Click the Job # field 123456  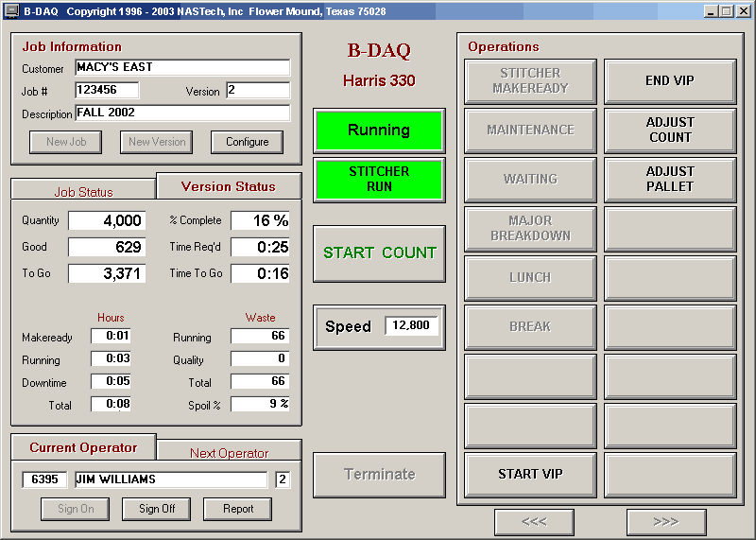coord(107,90)
